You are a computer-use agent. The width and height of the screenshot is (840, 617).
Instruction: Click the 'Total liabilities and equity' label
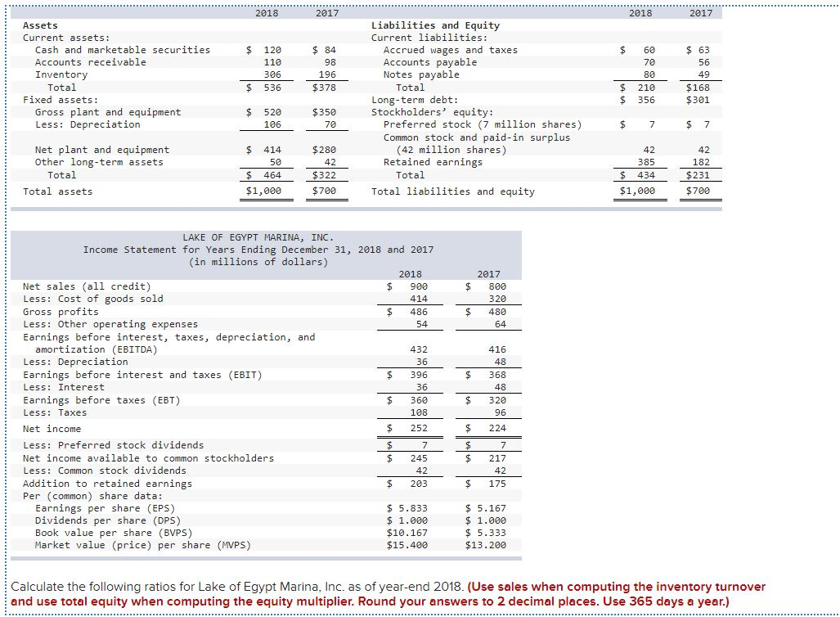[x=452, y=191]
